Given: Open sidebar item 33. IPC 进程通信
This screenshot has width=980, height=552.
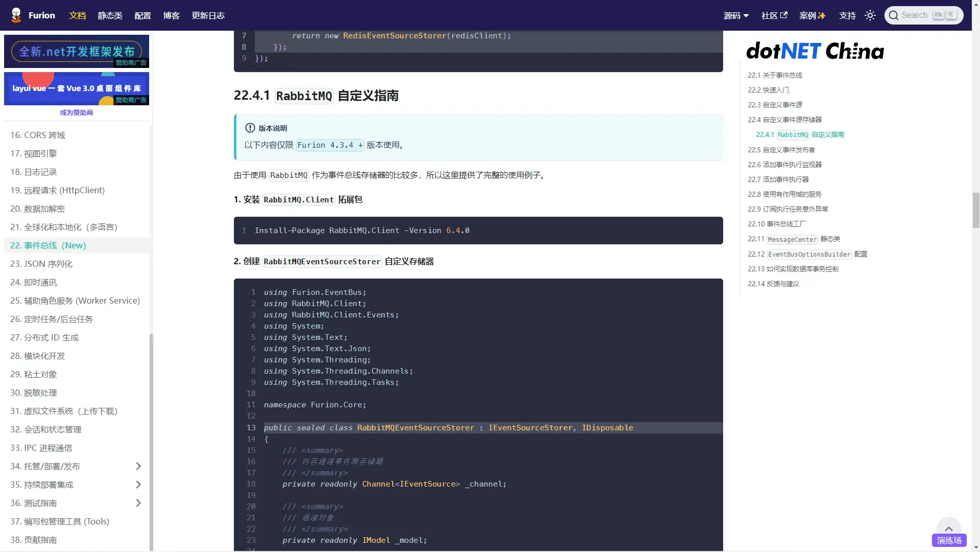Looking at the screenshot, I should pos(77,448).
